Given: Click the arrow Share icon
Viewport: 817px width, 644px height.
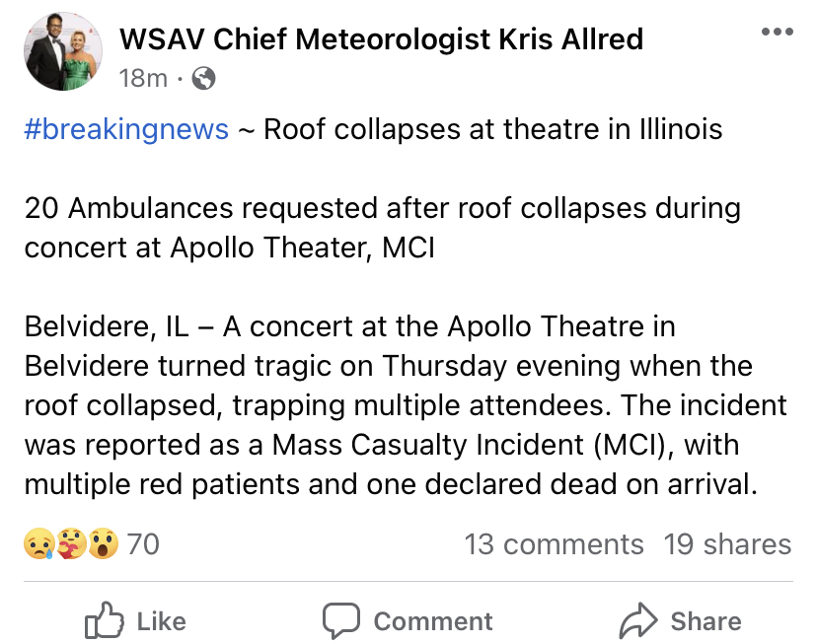Looking at the screenshot, I should tap(638, 620).
